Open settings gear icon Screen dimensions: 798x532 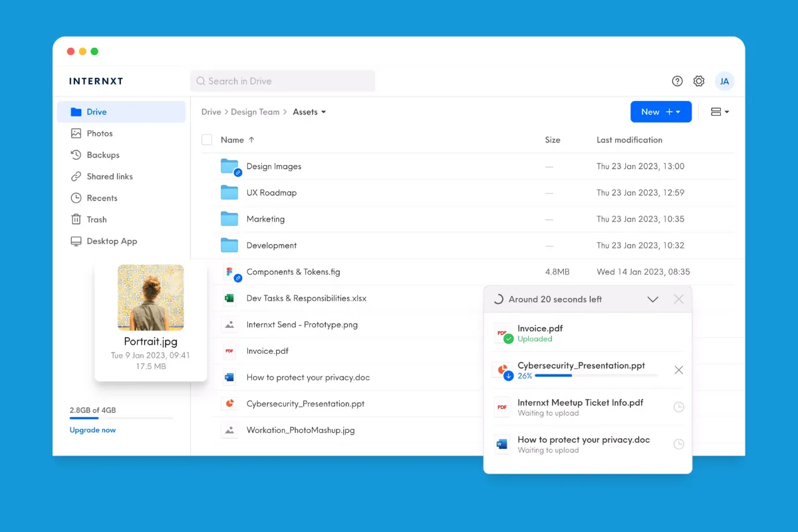click(699, 81)
